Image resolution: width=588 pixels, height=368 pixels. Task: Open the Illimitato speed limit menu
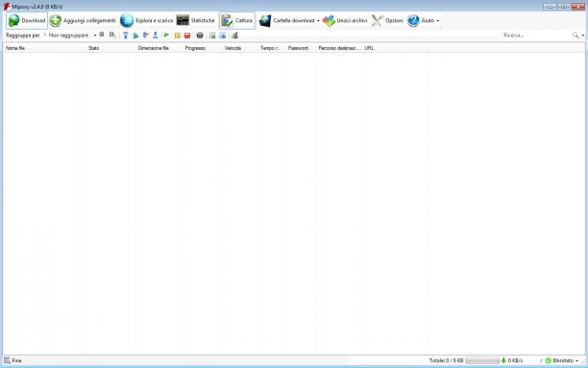[561, 360]
